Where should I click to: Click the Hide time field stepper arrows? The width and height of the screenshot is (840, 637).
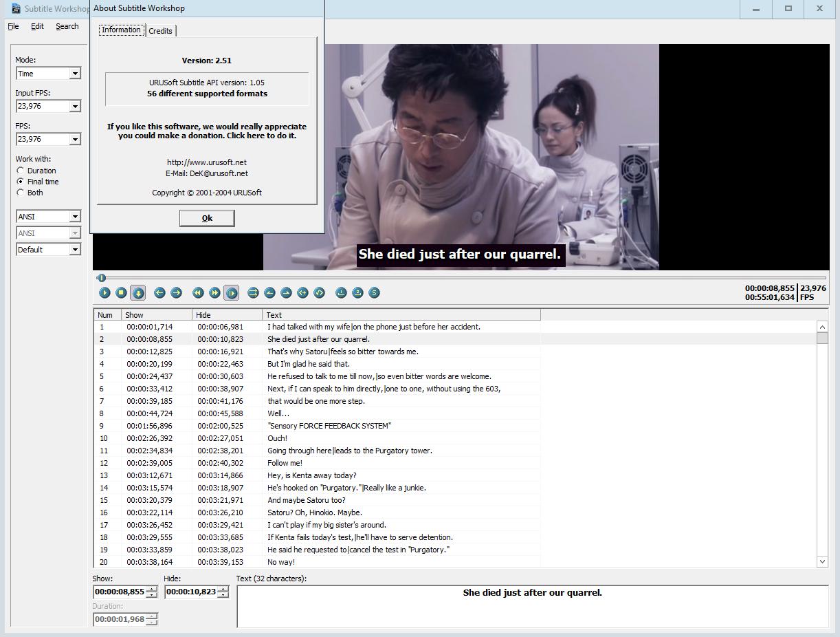(223, 592)
